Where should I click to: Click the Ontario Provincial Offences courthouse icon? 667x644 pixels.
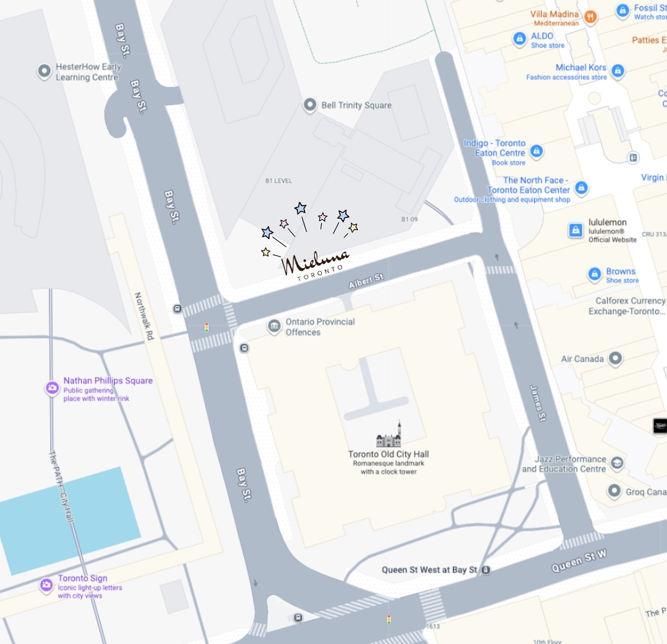coord(274,326)
